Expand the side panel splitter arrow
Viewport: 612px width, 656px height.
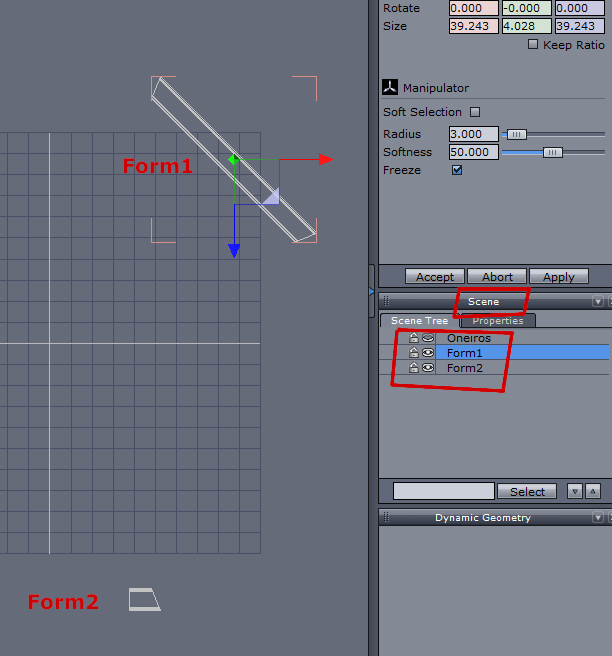(371, 291)
